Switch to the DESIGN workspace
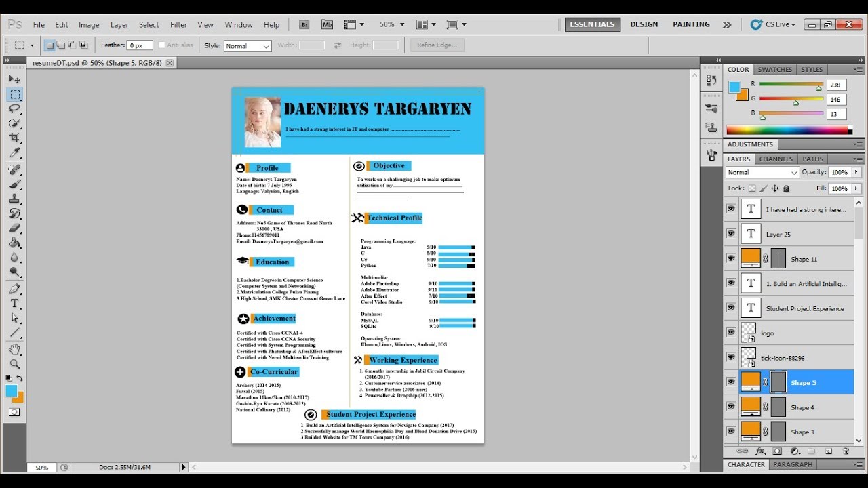Viewport: 868px width, 488px height. 644,24
